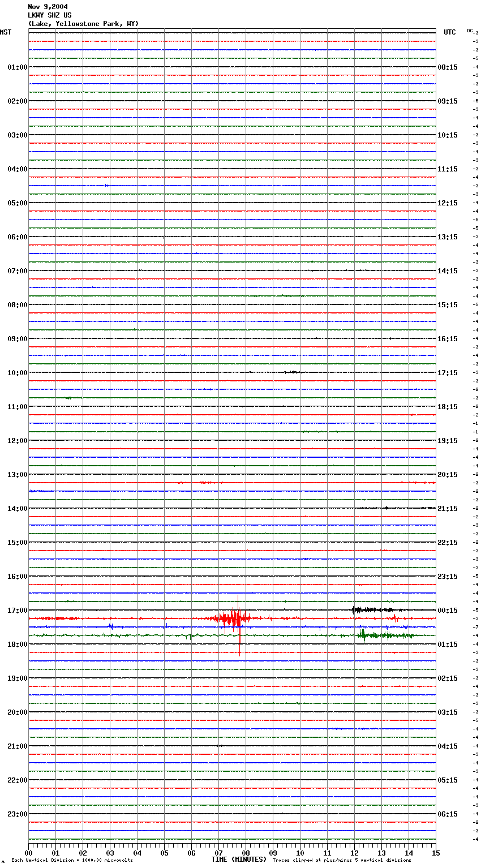
Task: Select the 06:00 MST row label
Action: pyautogui.click(x=17, y=237)
